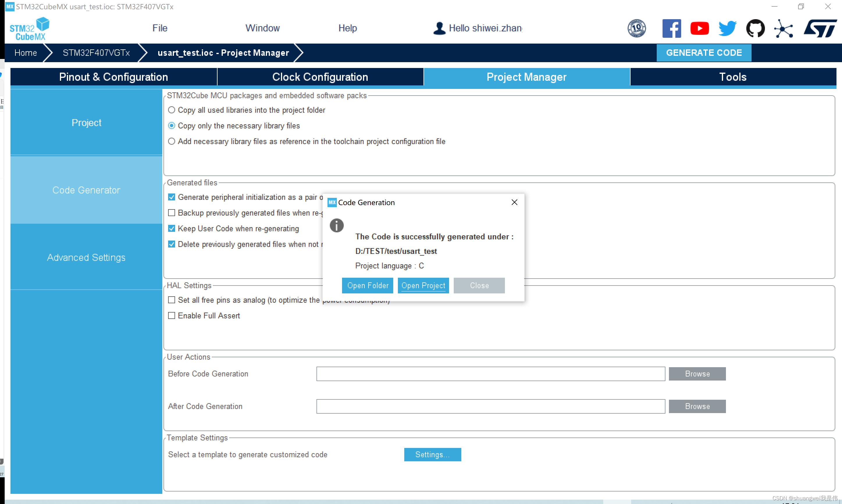Click the Twitter social media icon
842x504 pixels.
pos(729,28)
